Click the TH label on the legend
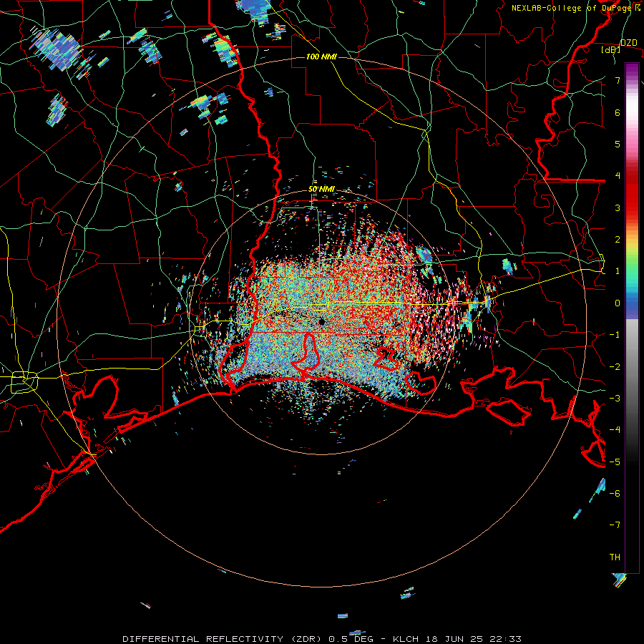 [615, 557]
